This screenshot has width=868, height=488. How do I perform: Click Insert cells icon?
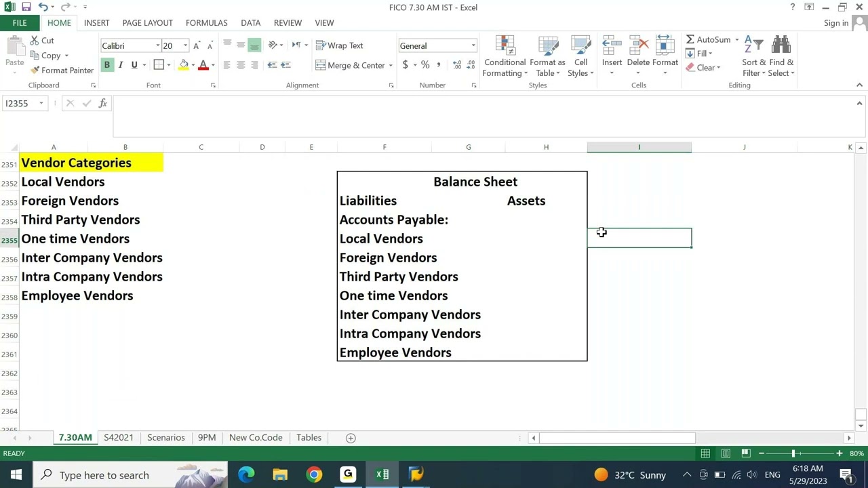point(612,46)
